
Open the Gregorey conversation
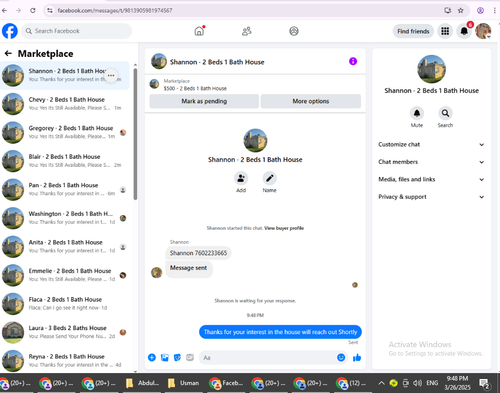tap(65, 132)
